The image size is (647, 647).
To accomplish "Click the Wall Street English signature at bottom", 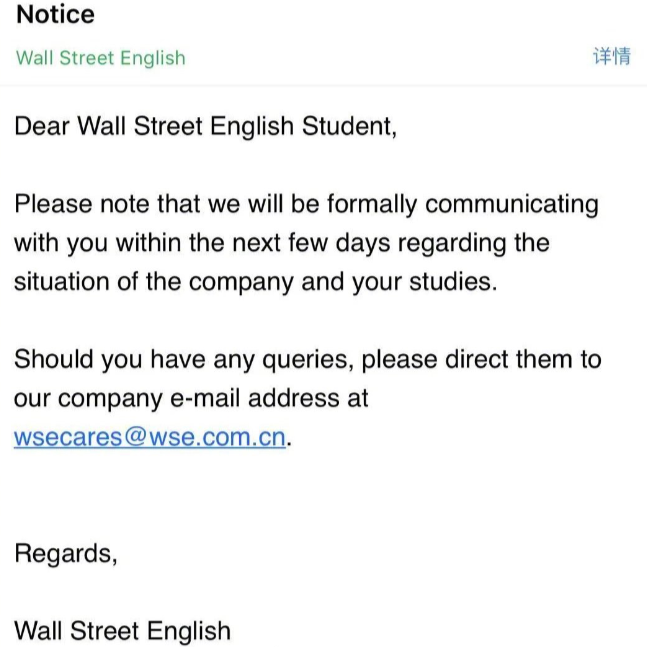I will 122,631.
